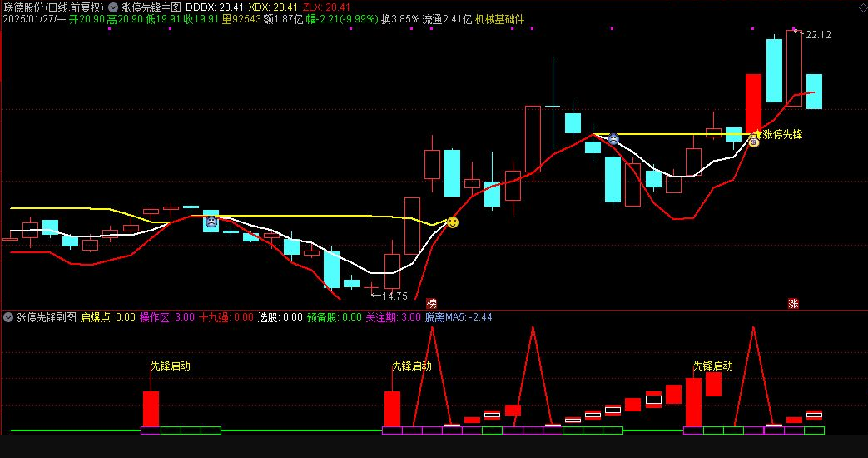Open the 张停先锋主图 indicator dropdown arrow
The height and width of the screenshot is (458, 868).
(113, 7)
